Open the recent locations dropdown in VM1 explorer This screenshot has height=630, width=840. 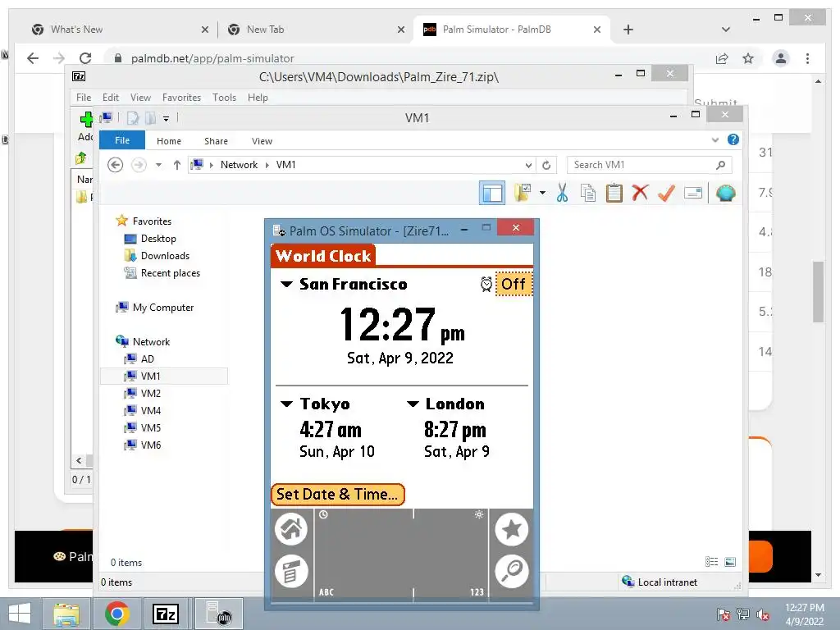point(158,165)
